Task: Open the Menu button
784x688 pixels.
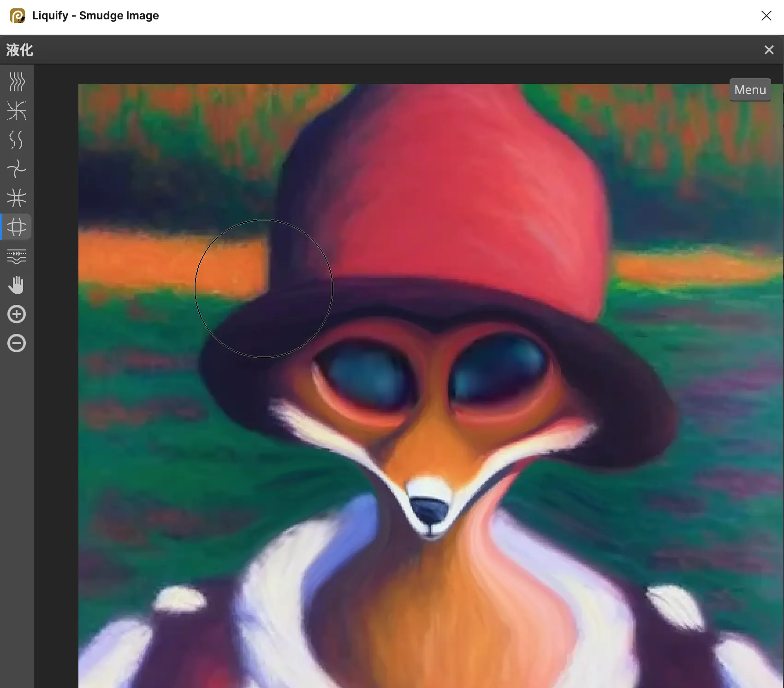Action: (x=750, y=90)
